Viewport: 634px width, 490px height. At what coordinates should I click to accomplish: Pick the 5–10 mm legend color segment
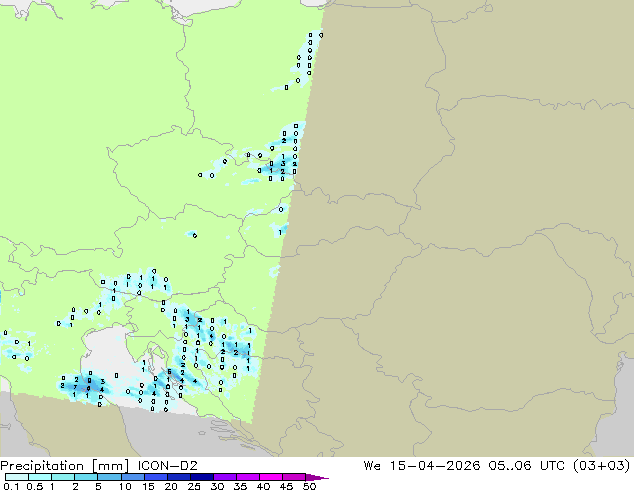pos(109,477)
